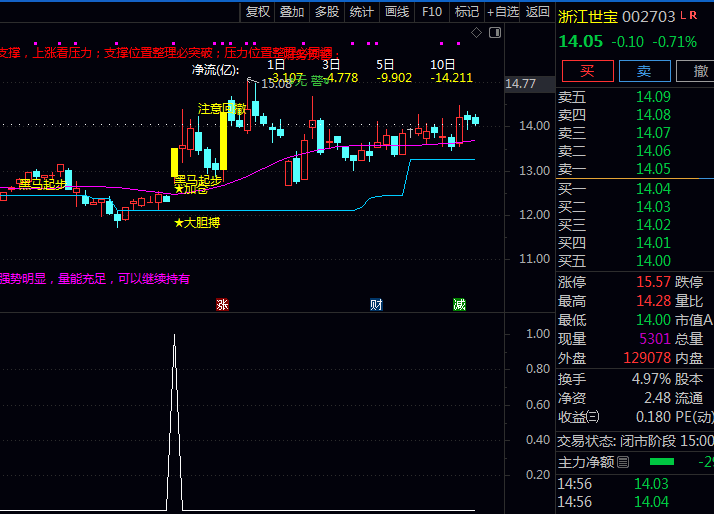Select 买一 price 14.04

[x=653, y=188]
